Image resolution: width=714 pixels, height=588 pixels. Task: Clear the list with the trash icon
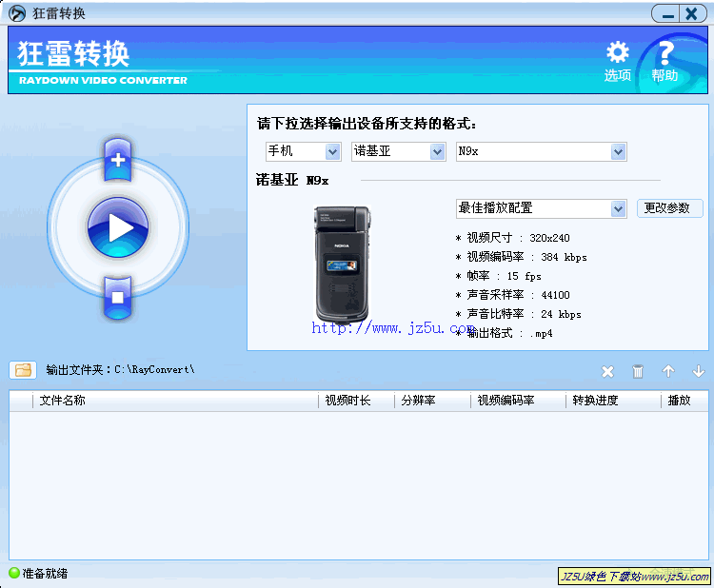[x=638, y=372]
